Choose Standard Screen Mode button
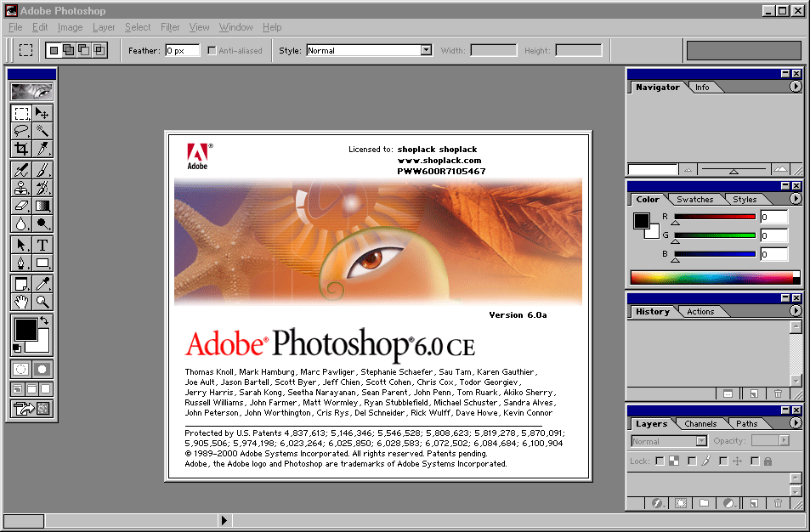Viewport: 810px width, 532px height. 18,389
